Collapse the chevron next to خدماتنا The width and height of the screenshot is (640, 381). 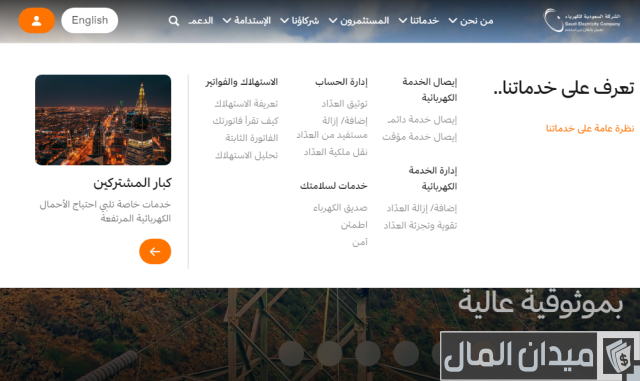point(403,20)
